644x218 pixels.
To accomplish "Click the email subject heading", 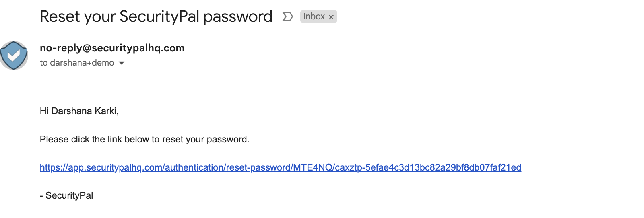I will coord(156,16).
